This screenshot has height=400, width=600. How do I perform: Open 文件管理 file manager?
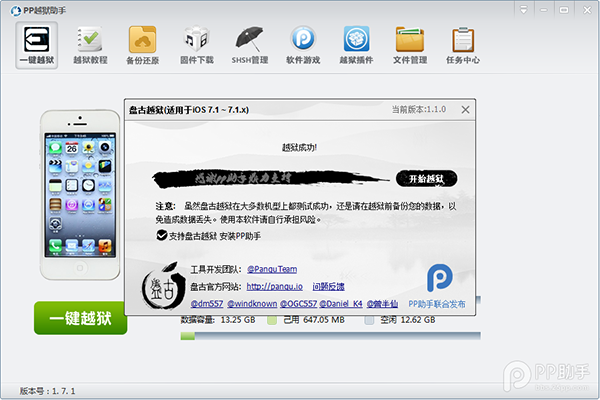410,45
